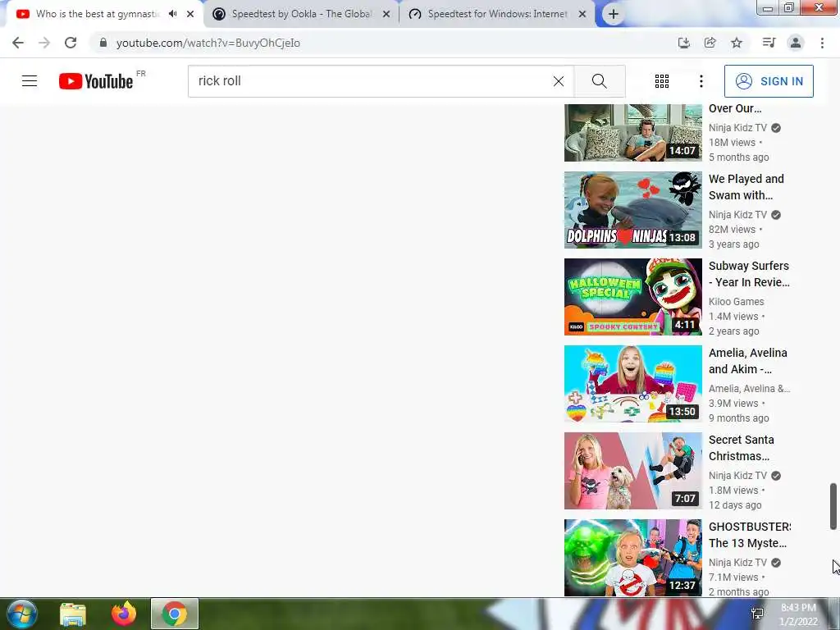840x630 pixels.
Task: Open the Halloween Special 4:11 thumbnail
Action: pyautogui.click(x=632, y=296)
